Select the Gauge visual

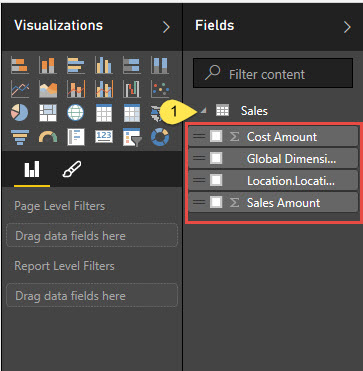pyautogui.click(x=48, y=137)
